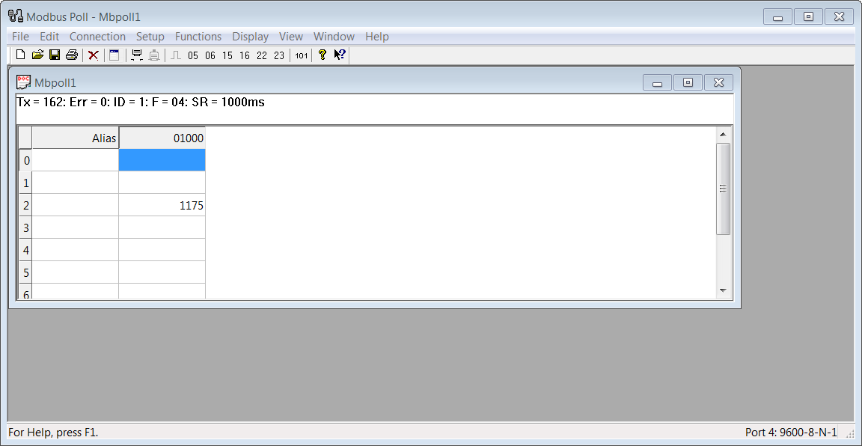Select the cell containing 1175
The height and width of the screenshot is (446, 868).
(162, 205)
